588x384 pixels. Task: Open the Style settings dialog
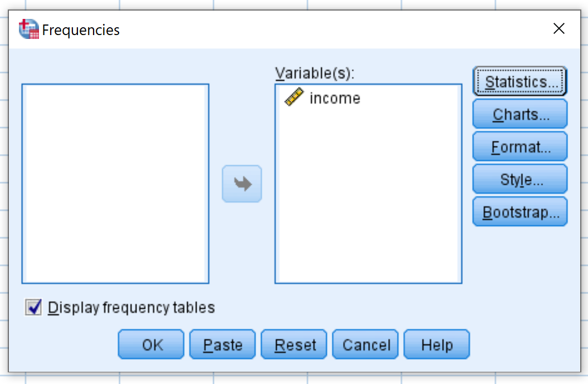pyautogui.click(x=520, y=179)
